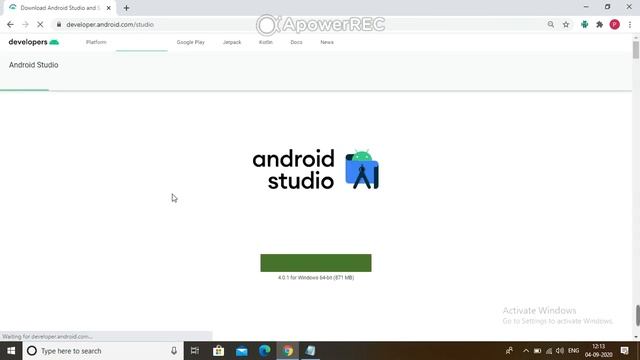This screenshot has height=360, width=640.
Task: Close the Download Android Studio tab
Action: (109, 8)
